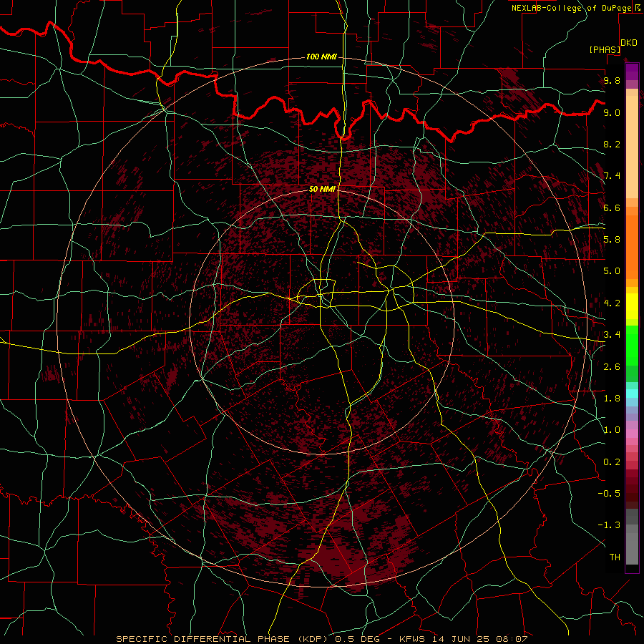
Task: Click the 8.2 value on the color scale
Action: coord(612,144)
